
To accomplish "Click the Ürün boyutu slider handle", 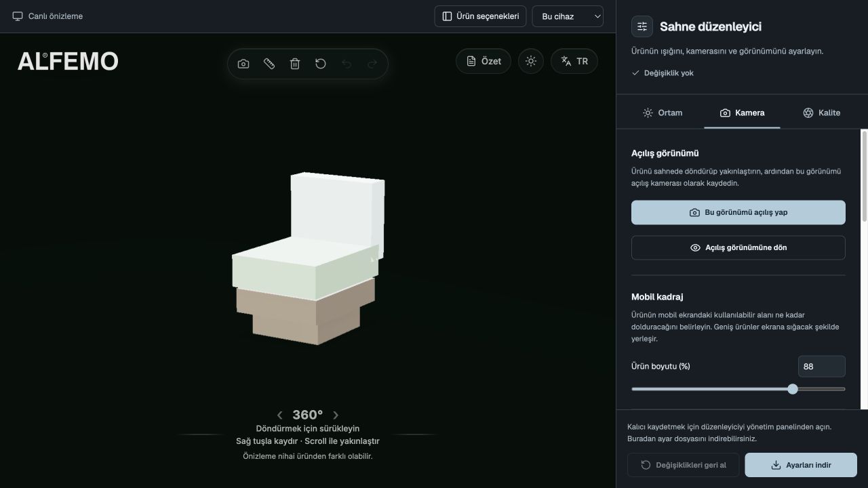I will 793,389.
